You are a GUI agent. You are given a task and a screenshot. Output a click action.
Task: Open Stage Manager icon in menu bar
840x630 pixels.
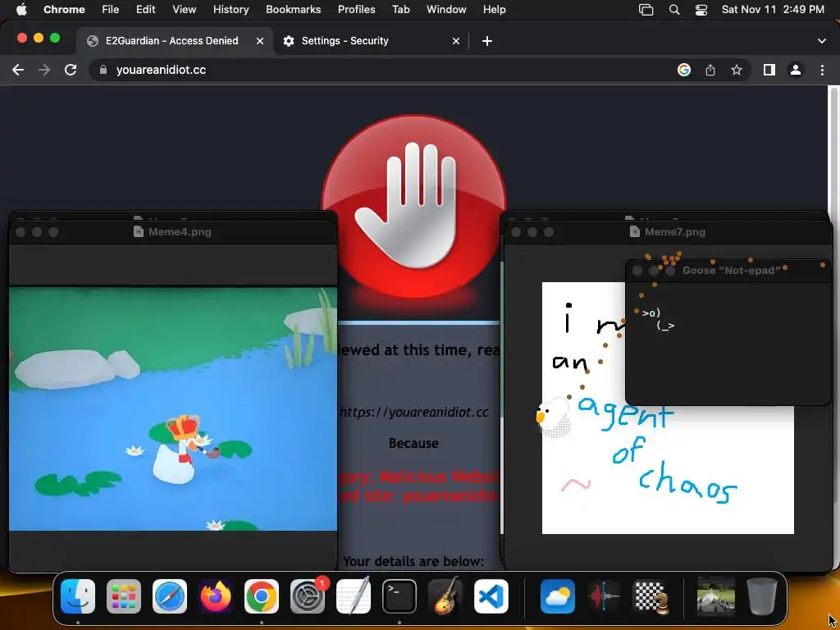coord(646,10)
